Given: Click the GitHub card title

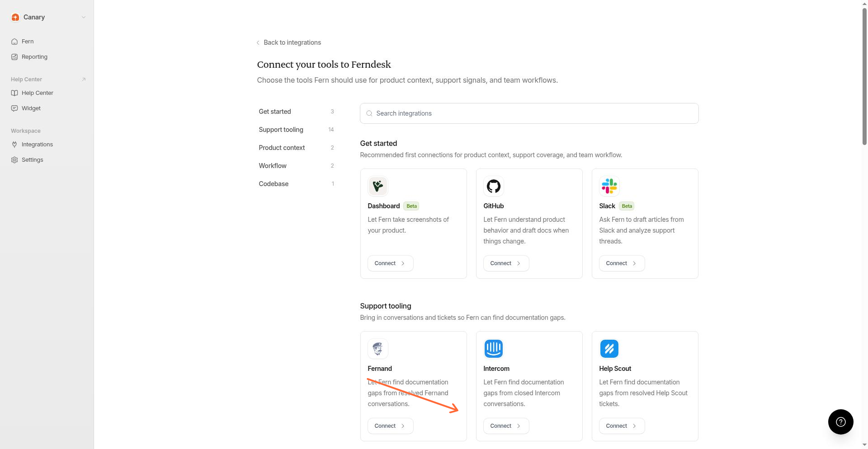Looking at the screenshot, I should tap(494, 206).
